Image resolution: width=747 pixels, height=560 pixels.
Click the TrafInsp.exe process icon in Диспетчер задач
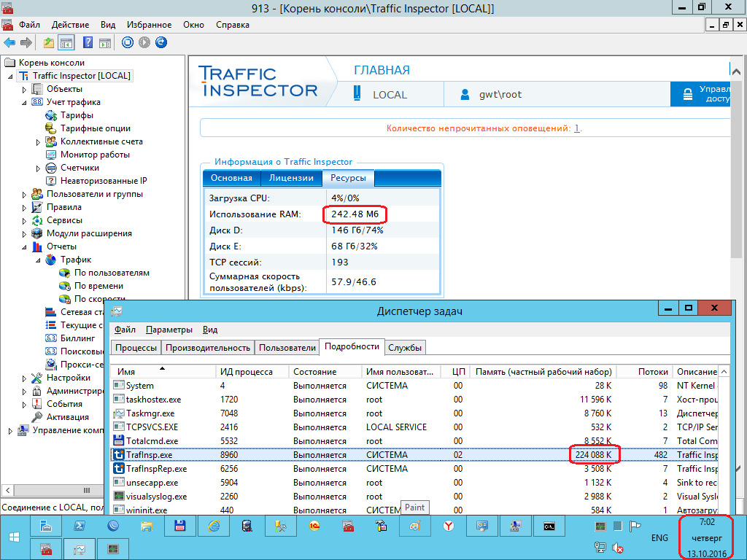pos(119,455)
